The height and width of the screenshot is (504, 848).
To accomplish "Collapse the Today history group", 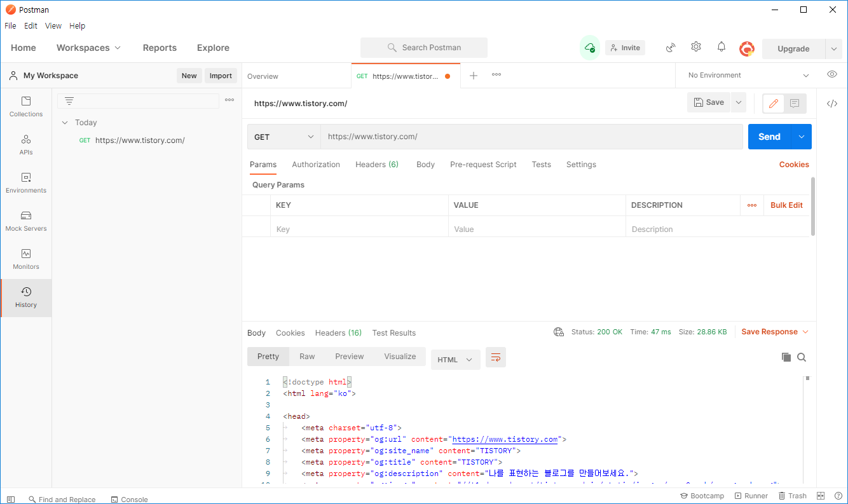I will [x=65, y=123].
